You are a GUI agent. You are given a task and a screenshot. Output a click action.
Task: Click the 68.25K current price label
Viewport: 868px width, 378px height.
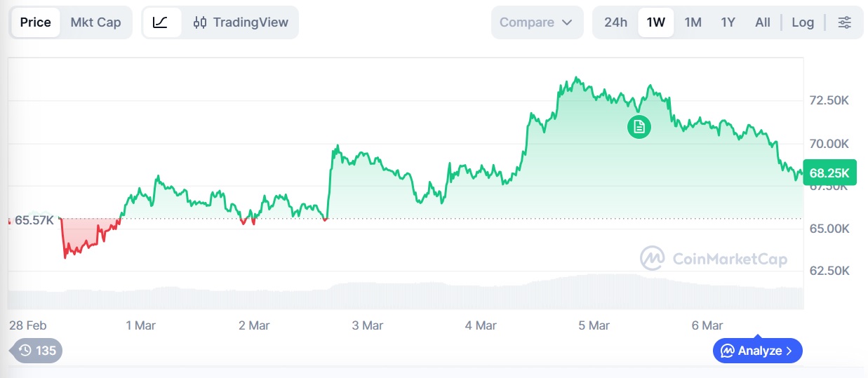coord(829,173)
